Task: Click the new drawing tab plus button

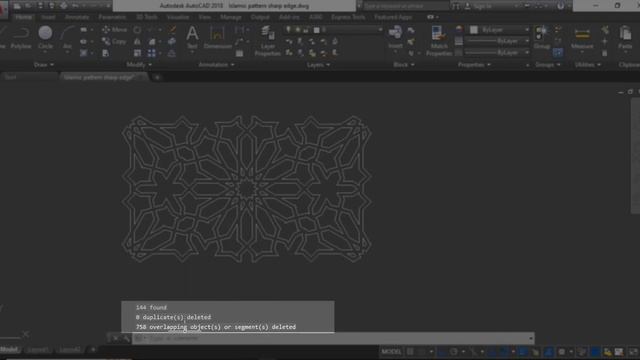Action: pyautogui.click(x=157, y=77)
